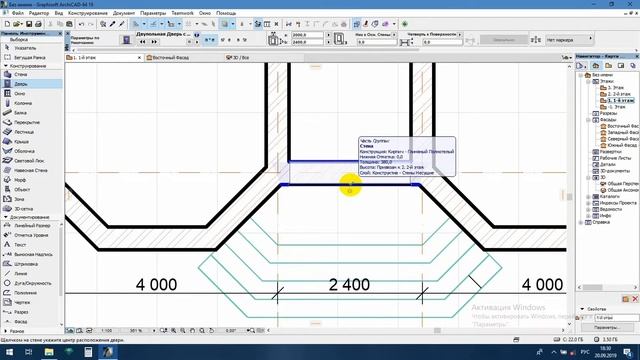Image resolution: width=640 pixels, height=360 pixels.
Task: Close the 1-й этаж tab
Action: [x=139, y=58]
